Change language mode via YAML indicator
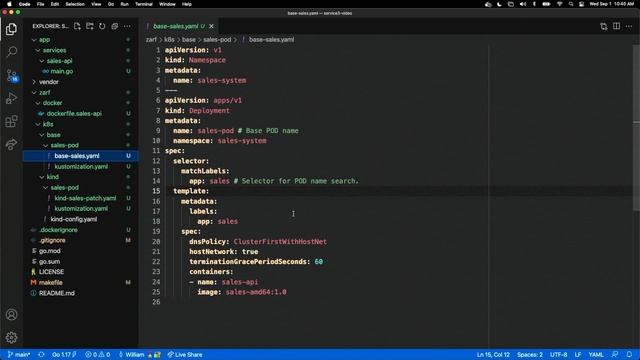Viewport: 640px width, 360px height. point(596,354)
